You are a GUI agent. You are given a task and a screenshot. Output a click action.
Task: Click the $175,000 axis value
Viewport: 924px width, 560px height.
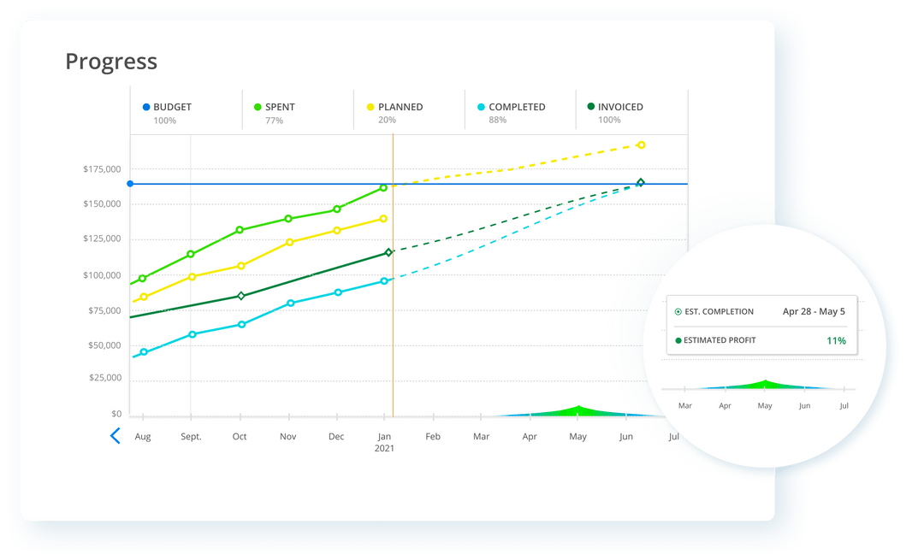tap(102, 169)
